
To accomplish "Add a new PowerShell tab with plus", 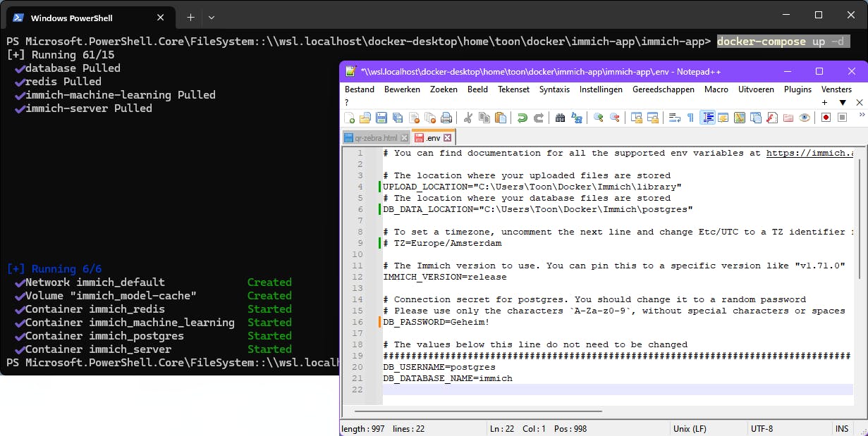I will pos(190,17).
